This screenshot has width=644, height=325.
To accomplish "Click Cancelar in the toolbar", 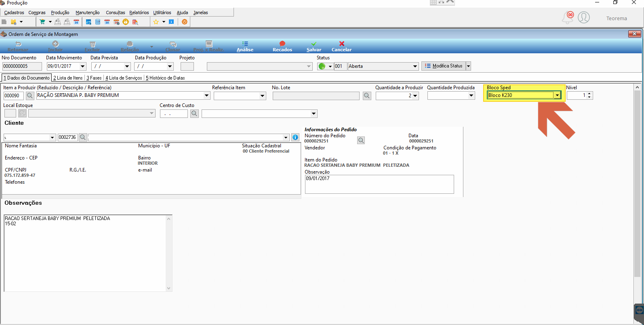I will [342, 46].
